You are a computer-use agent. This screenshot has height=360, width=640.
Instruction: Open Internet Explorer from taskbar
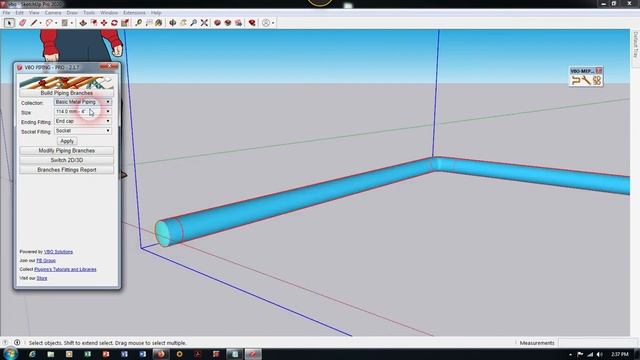coord(32,354)
